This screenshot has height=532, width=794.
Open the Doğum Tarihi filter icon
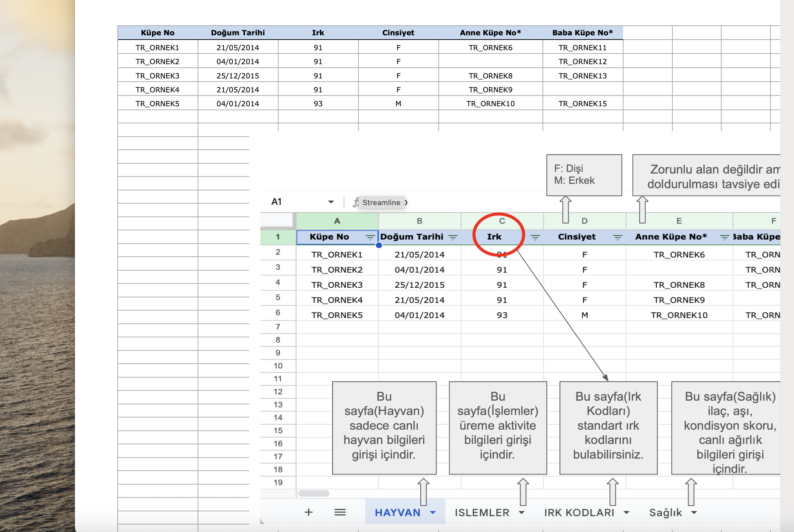(x=453, y=237)
